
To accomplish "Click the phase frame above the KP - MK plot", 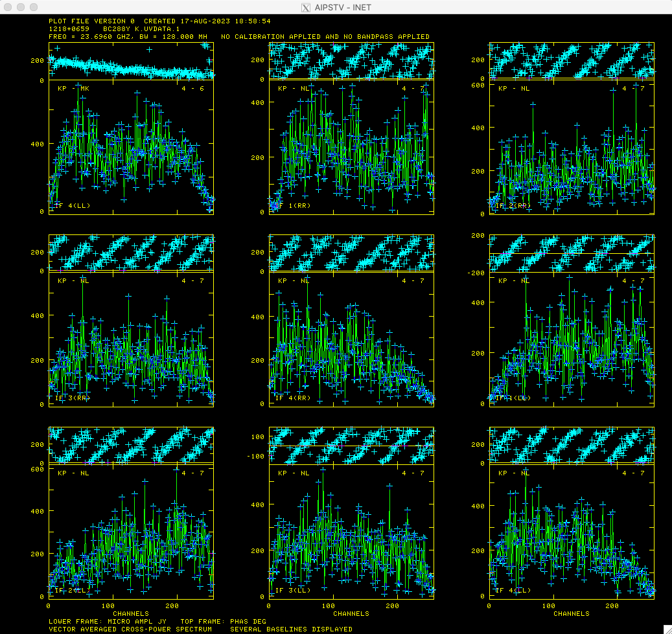I will pyautogui.click(x=131, y=61).
